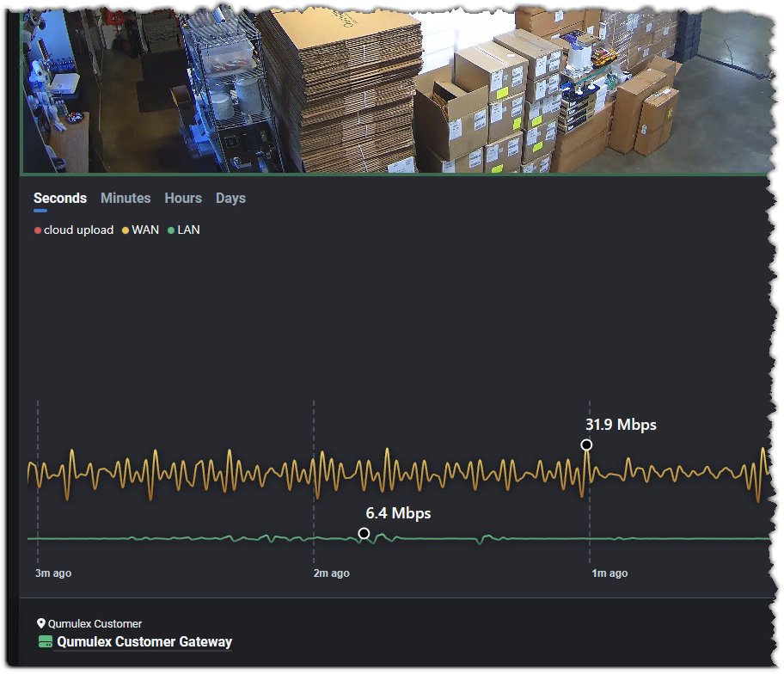
Task: Toggle the LAN series label in legend
Action: (188, 230)
